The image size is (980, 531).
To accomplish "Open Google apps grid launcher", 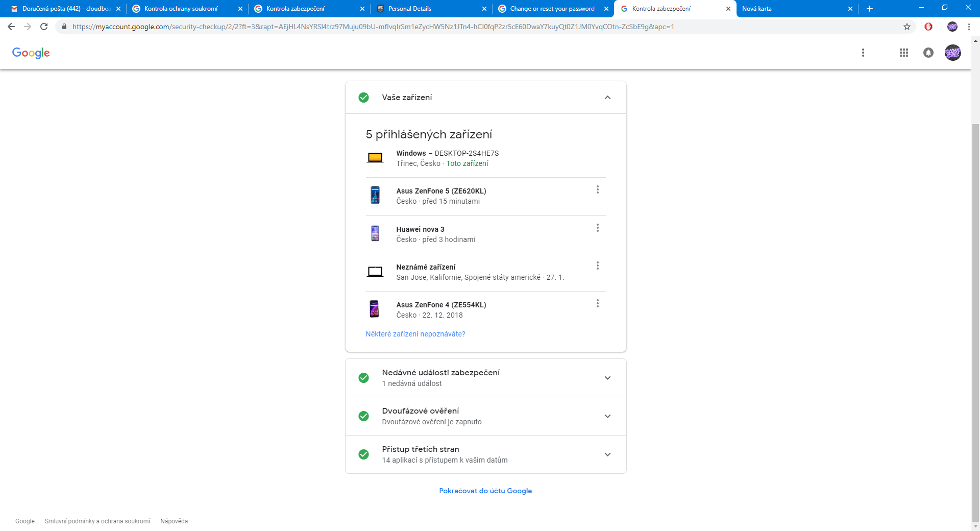I will [x=903, y=53].
